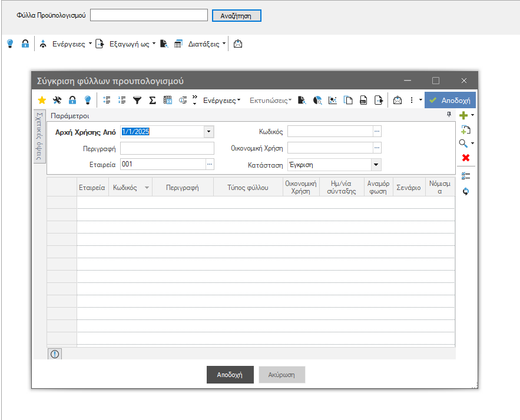Click the refresh arrows icon on right sidebar
Image resolution: width=520 pixels, height=420 pixels.
[x=466, y=191]
